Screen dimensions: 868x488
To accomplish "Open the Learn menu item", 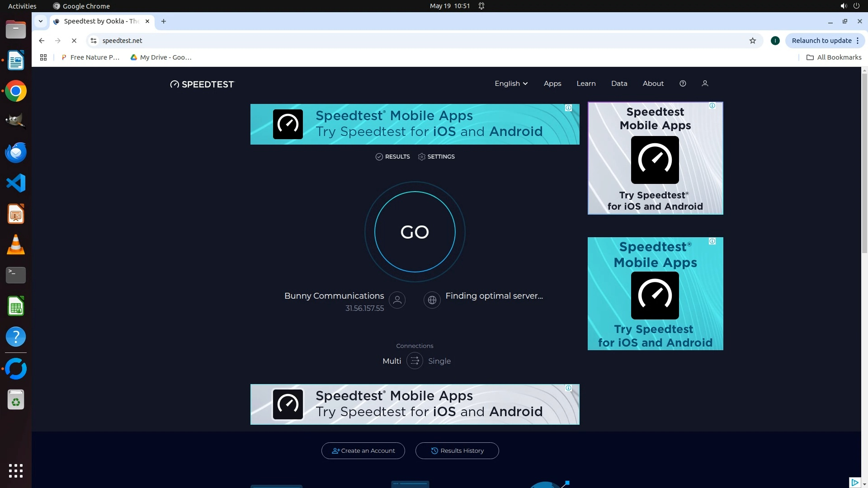I will coord(586,84).
